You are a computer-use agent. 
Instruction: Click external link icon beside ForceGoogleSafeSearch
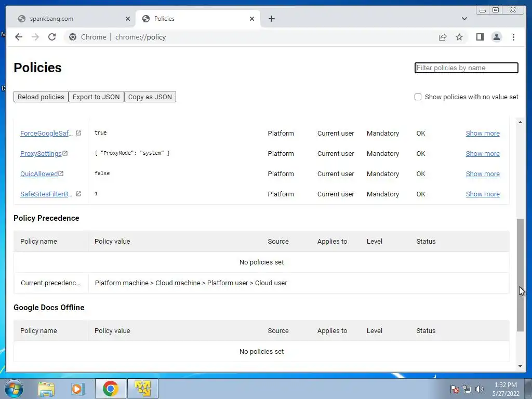point(78,133)
